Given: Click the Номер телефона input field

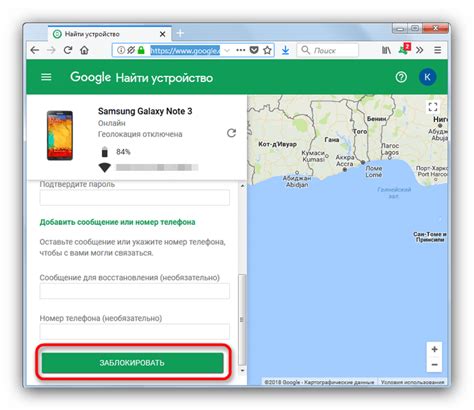Looking at the screenshot, I should [135, 332].
